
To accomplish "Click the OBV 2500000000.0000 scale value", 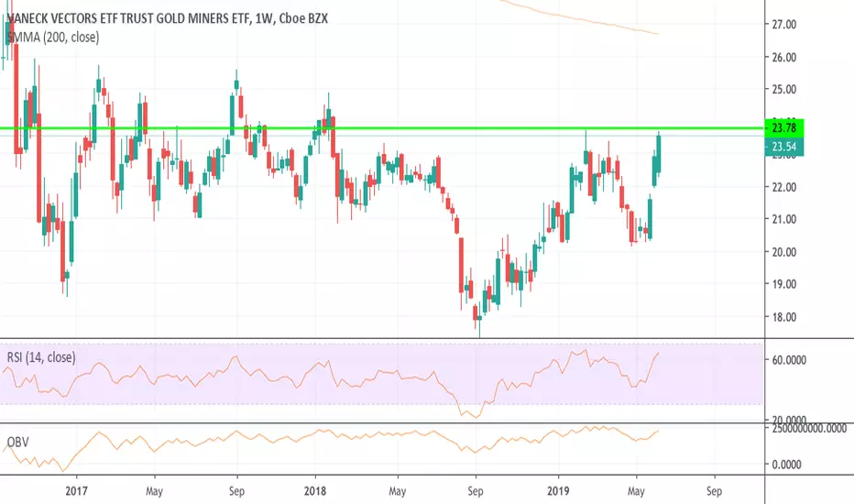I will click(809, 429).
